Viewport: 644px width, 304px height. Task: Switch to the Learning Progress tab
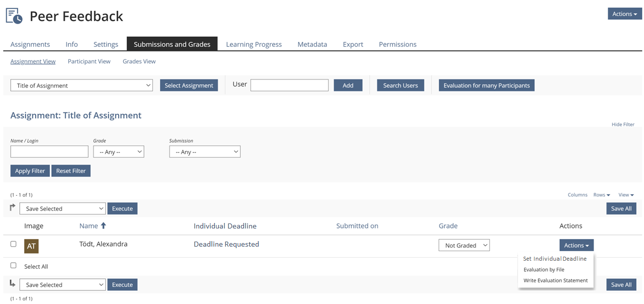tap(254, 44)
